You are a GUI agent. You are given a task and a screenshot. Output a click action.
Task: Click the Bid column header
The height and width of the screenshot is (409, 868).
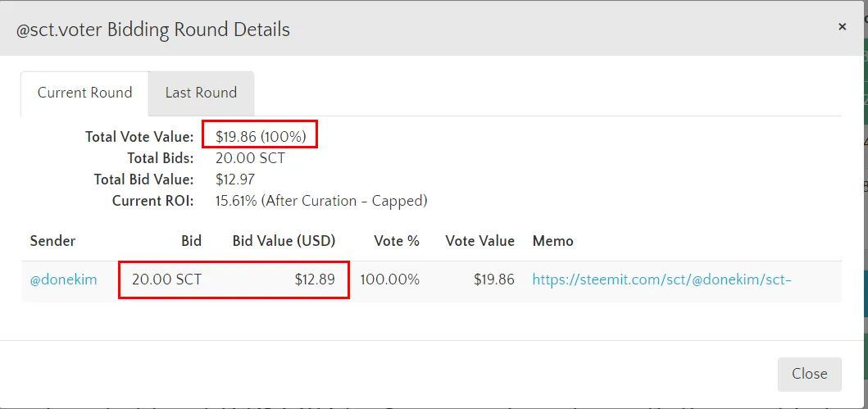tap(191, 241)
